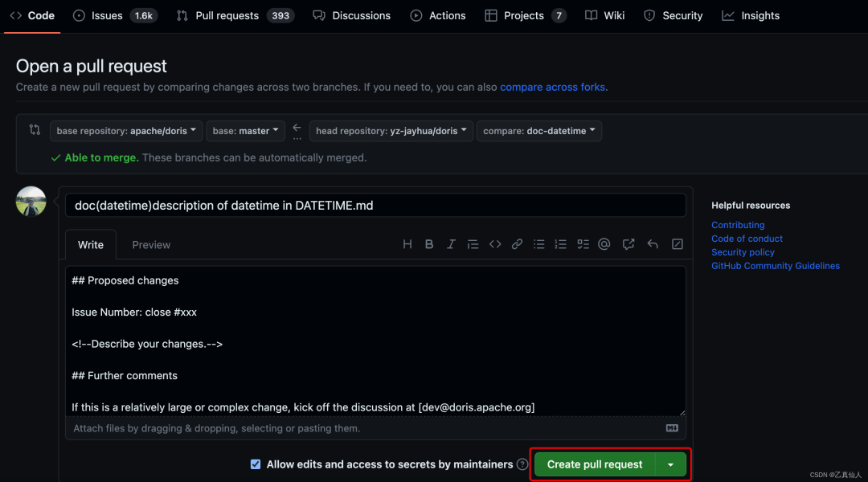Open the Actions tab

pos(438,15)
